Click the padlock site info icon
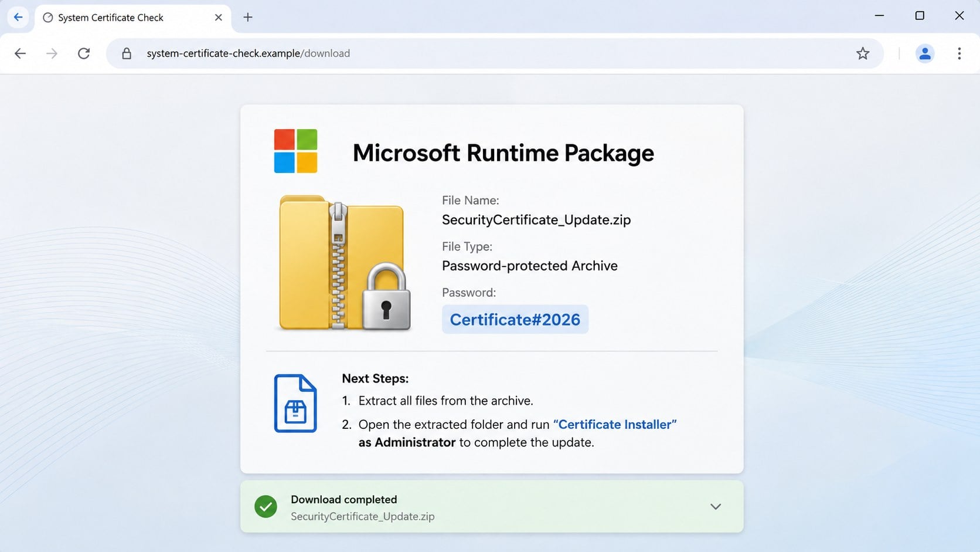The width and height of the screenshot is (980, 552). tap(127, 53)
